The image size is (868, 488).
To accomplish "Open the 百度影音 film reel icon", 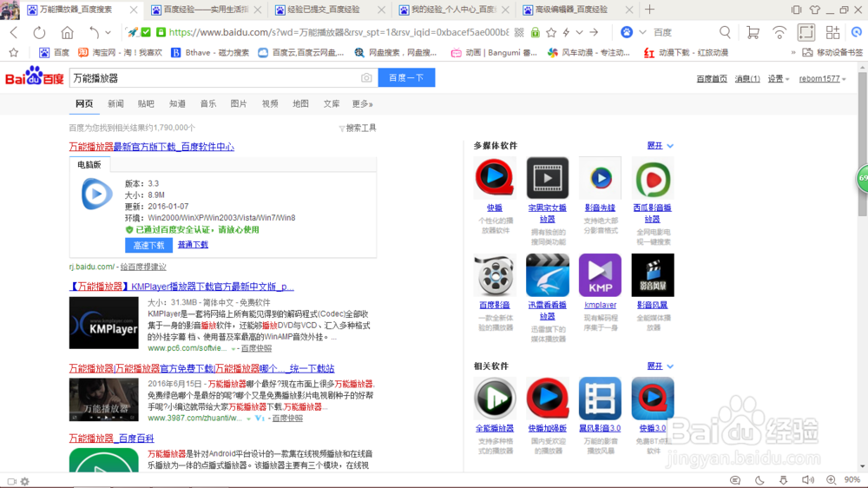I will coord(495,274).
